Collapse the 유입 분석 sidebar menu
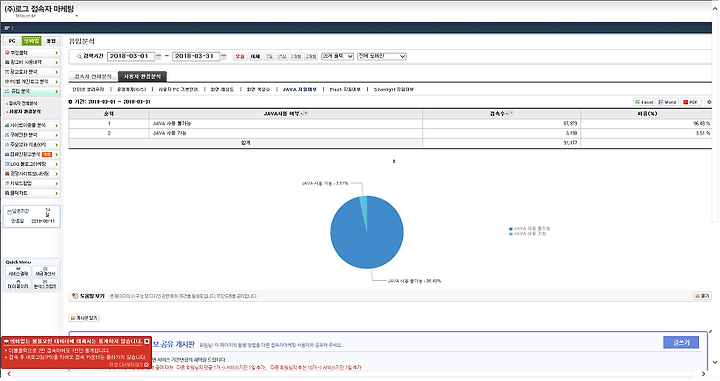This screenshot has height=381, width=720. (x=31, y=91)
